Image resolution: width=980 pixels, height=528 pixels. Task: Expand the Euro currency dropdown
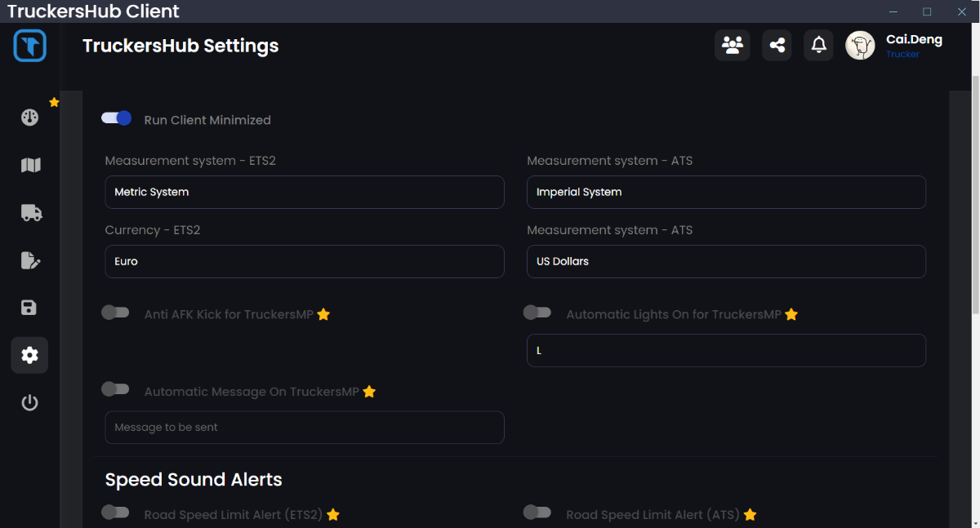[304, 262]
